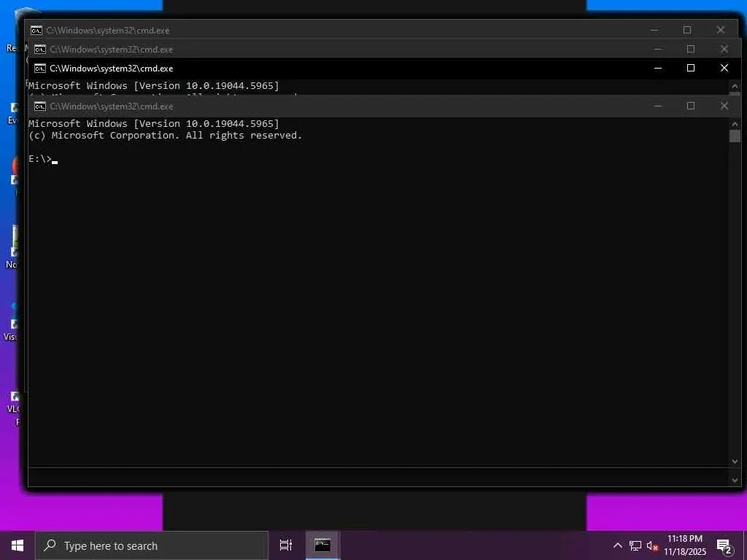Open the network status tray icon
This screenshot has height=560, width=747.
635,545
